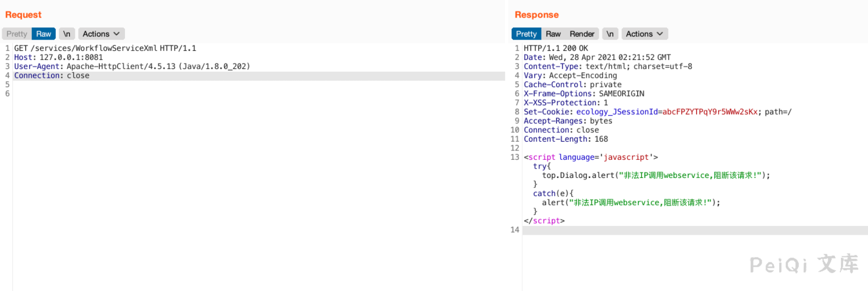Switch Request view to Pretty tab
Screen dimensions: 868x291
click(x=17, y=34)
